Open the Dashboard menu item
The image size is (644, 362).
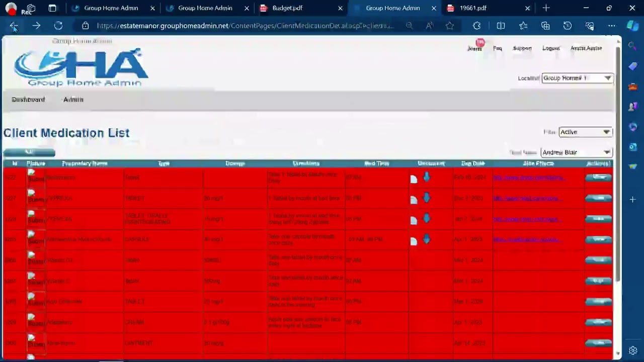28,100
